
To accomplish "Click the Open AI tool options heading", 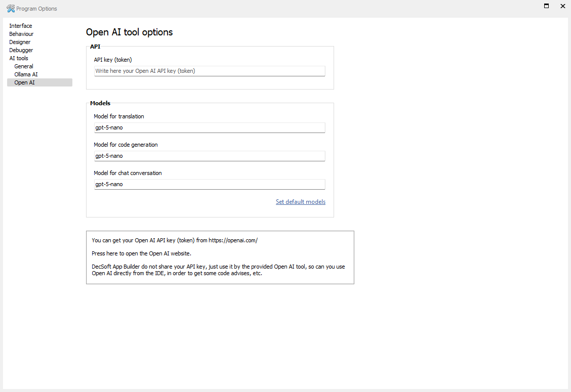I will pos(129,32).
